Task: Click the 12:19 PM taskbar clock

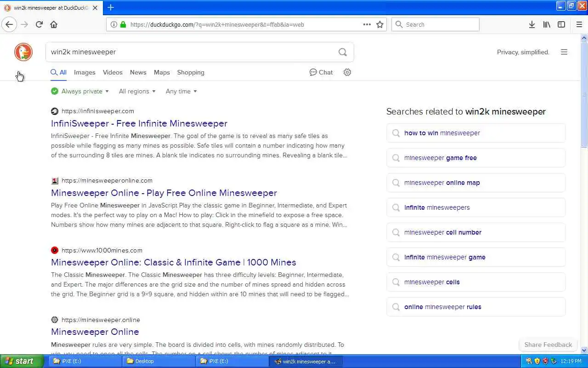Action: click(571, 361)
